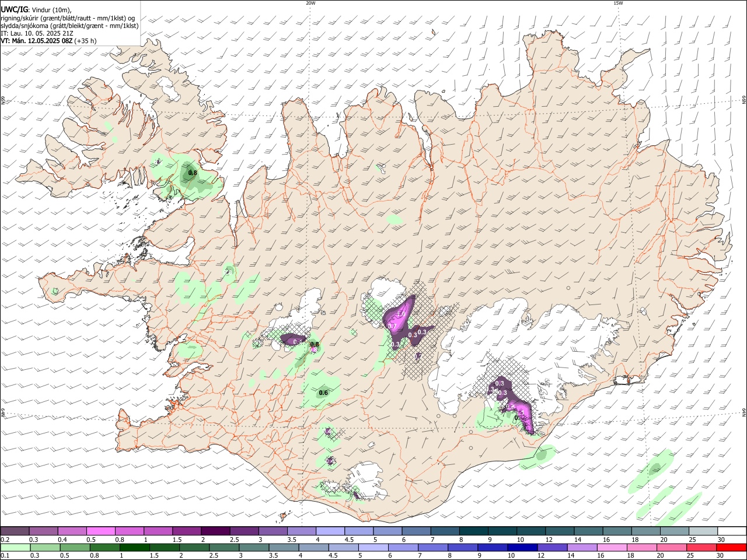Select the 7 blue swatch in bottom row
The image size is (747, 560).
click(x=432, y=548)
